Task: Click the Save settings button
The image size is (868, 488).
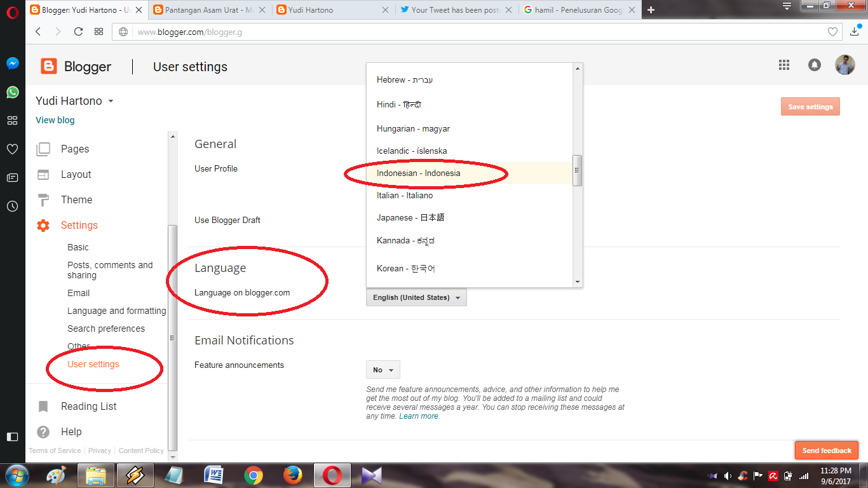Action: 810,107
